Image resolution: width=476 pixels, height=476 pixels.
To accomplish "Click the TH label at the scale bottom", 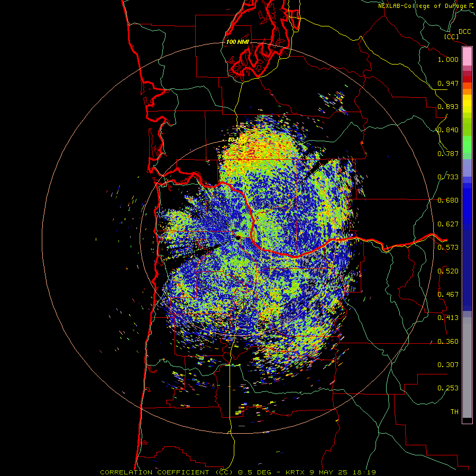I will coord(454,412).
